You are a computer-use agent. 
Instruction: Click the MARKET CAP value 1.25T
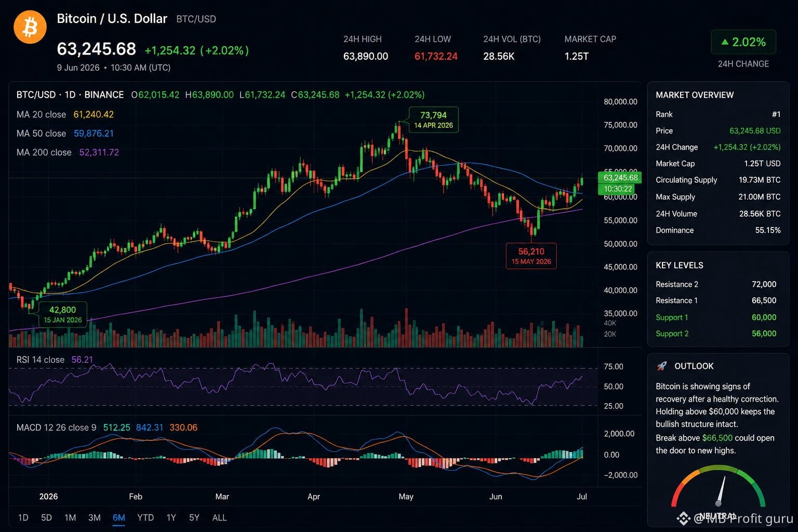[x=577, y=56]
